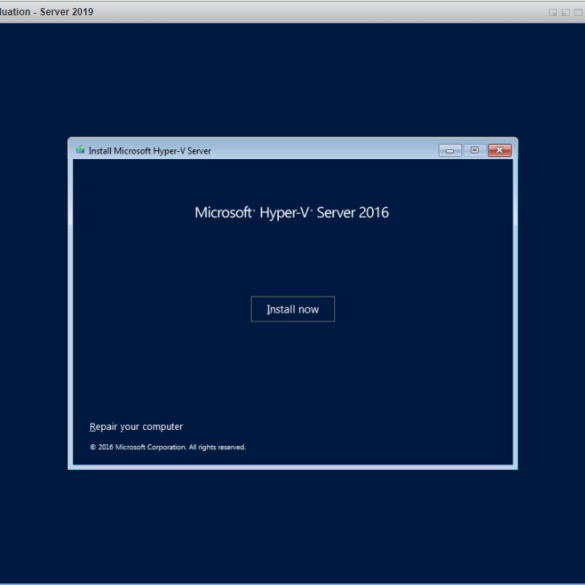Open the Repair your computer link
The image size is (585, 585).
click(136, 426)
